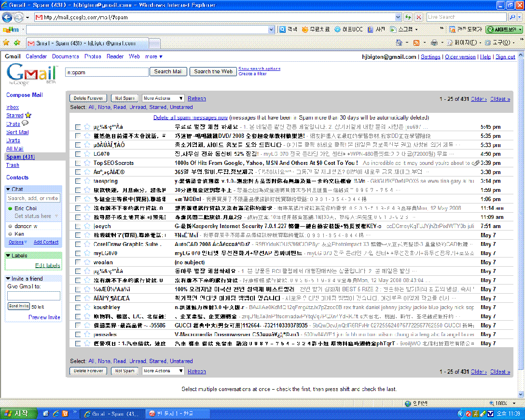Click the 하트UCC toolbar icon
Viewport: 525px width, 420px height.
[x=337, y=29]
